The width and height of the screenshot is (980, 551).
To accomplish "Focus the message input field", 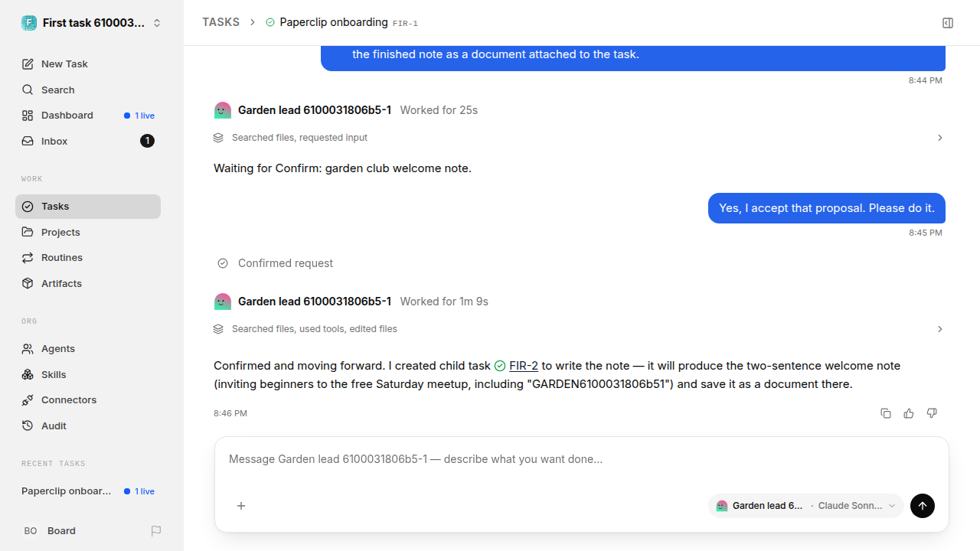I will [582, 459].
